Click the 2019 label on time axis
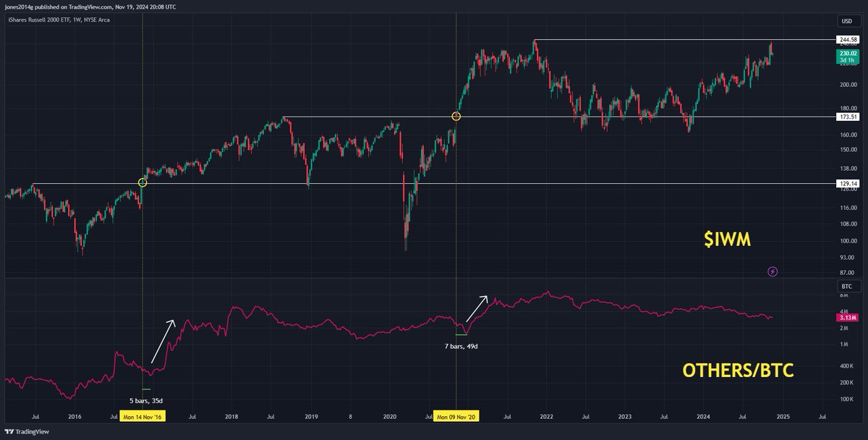Image resolution: width=868 pixels, height=440 pixels. point(311,418)
